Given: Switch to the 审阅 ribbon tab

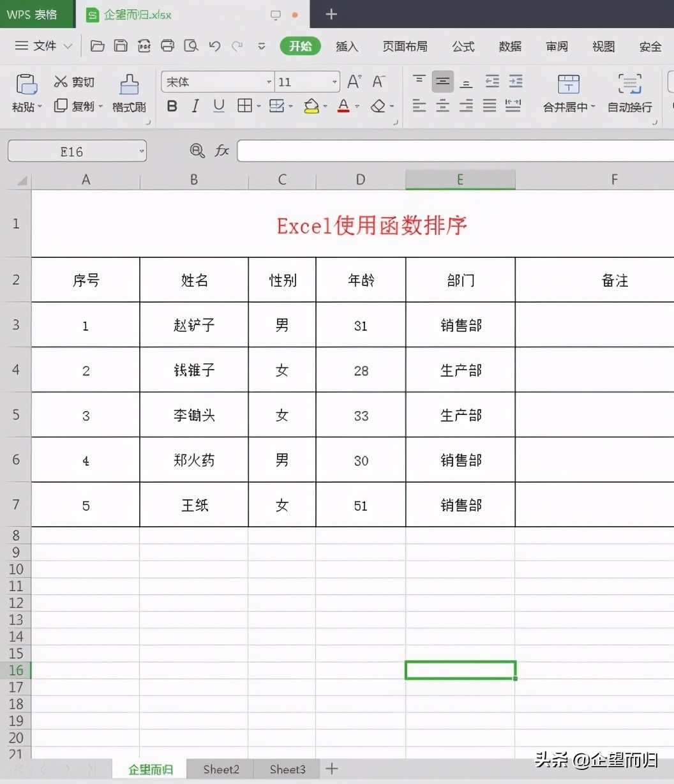Looking at the screenshot, I should 557,46.
